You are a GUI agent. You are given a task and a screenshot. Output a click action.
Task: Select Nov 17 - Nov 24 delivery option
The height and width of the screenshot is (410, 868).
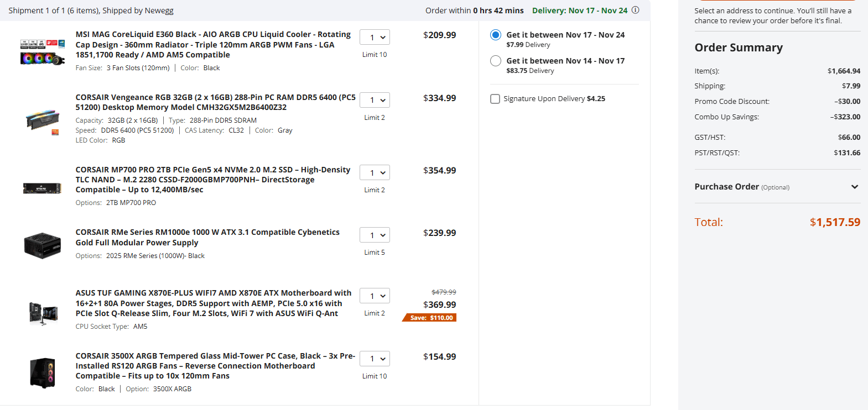click(x=496, y=35)
